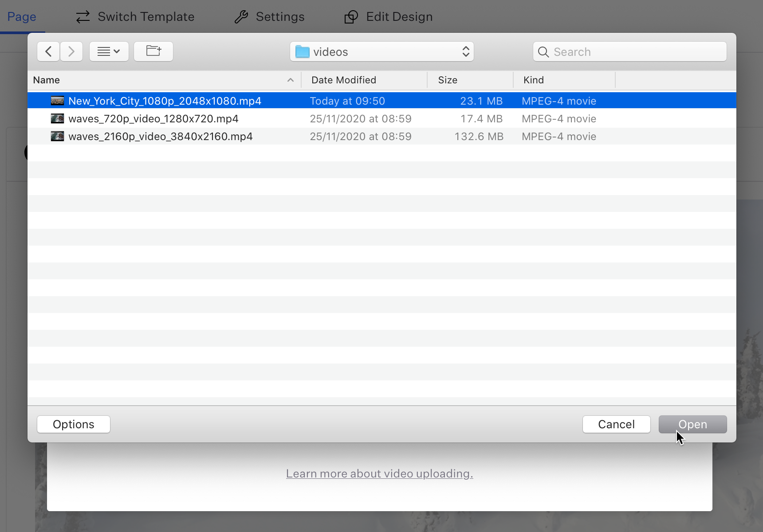
Task: Sort files by the Name column
Action: [x=164, y=80]
